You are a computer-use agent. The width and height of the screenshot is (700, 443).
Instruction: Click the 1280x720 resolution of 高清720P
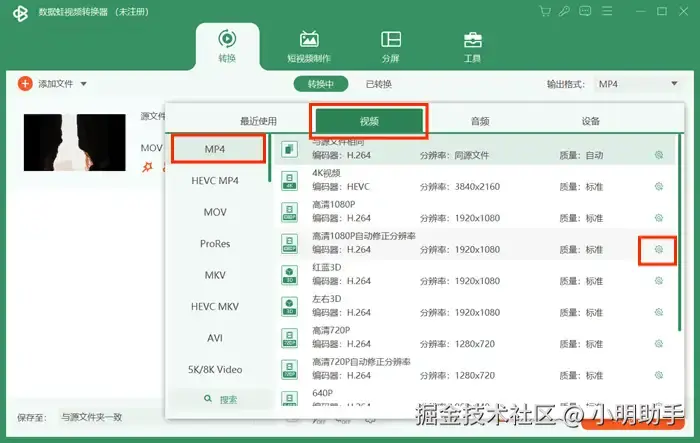[475, 344]
